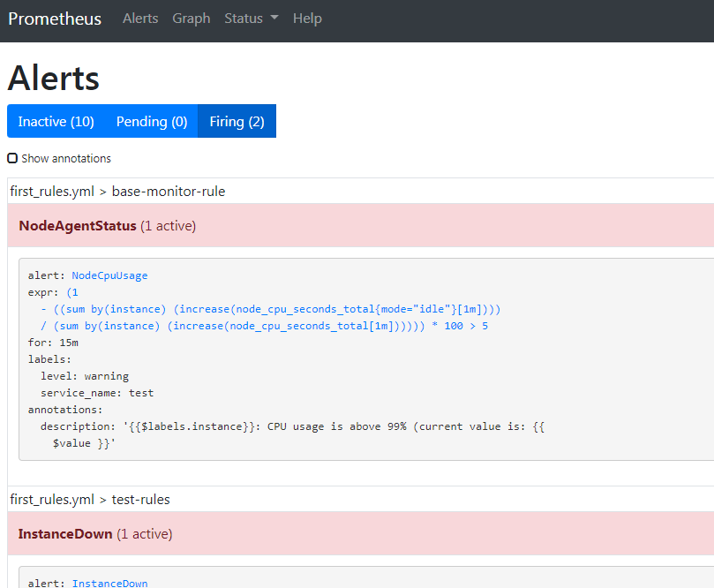Toggle the Firing (2) alerts filter
This screenshot has width=714, height=588.
(237, 121)
